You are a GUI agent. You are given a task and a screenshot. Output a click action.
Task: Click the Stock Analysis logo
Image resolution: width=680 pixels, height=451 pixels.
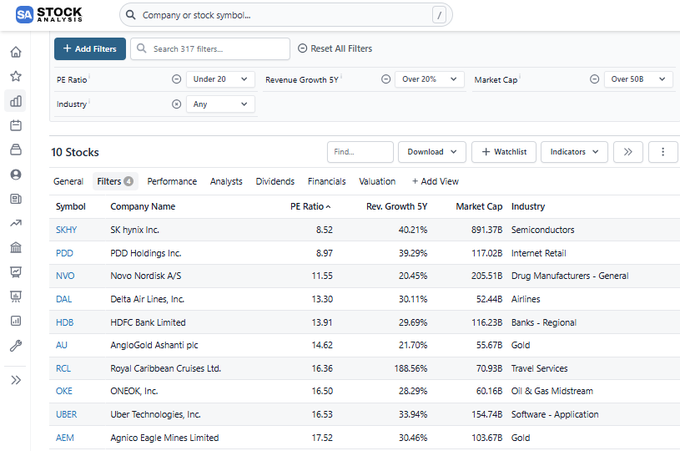(49, 14)
